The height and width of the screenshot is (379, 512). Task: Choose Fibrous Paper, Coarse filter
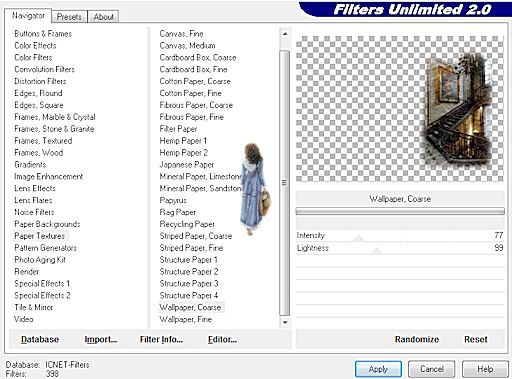coord(196,105)
